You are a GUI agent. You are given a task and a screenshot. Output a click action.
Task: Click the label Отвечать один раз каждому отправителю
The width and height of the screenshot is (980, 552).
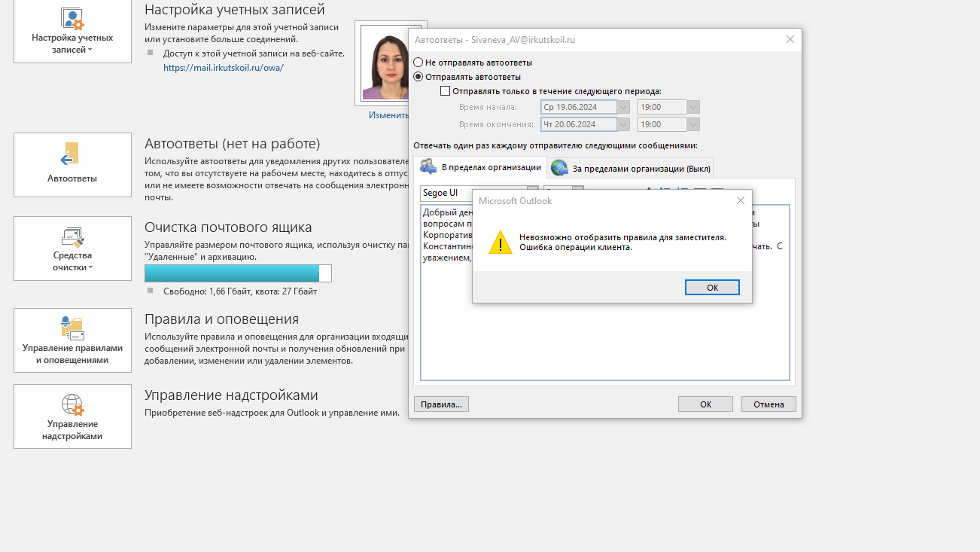click(555, 145)
